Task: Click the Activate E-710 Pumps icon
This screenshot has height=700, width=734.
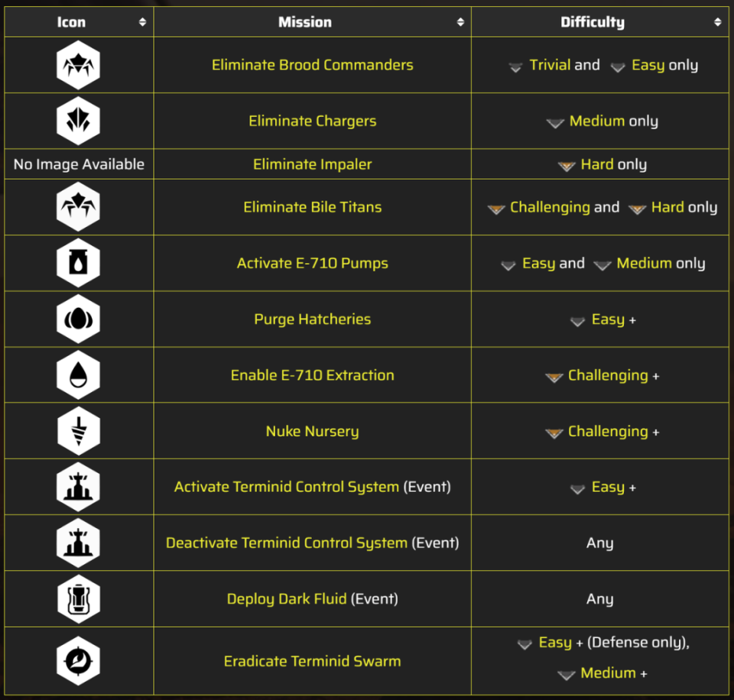Action: coord(78,263)
